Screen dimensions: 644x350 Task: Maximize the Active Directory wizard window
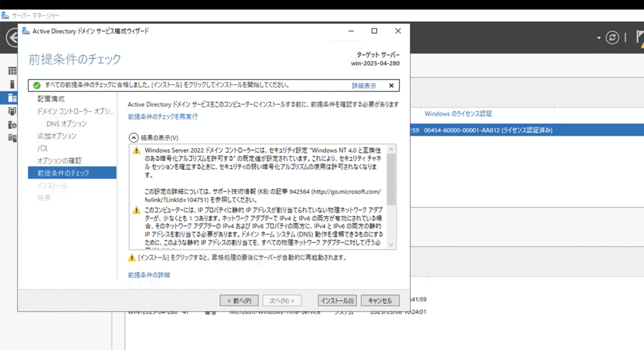pos(374,31)
